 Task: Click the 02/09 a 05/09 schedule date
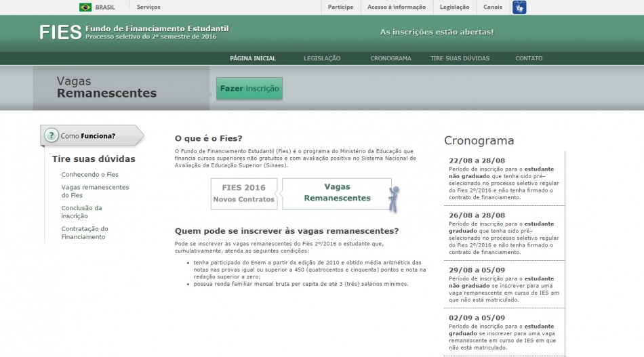(477, 318)
